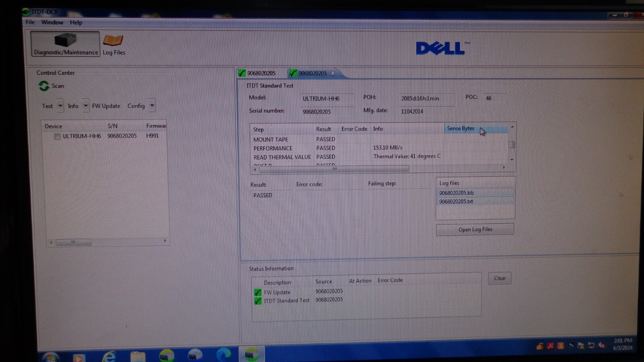
Task: Click the muted volume tray icon
Action: [601, 345]
